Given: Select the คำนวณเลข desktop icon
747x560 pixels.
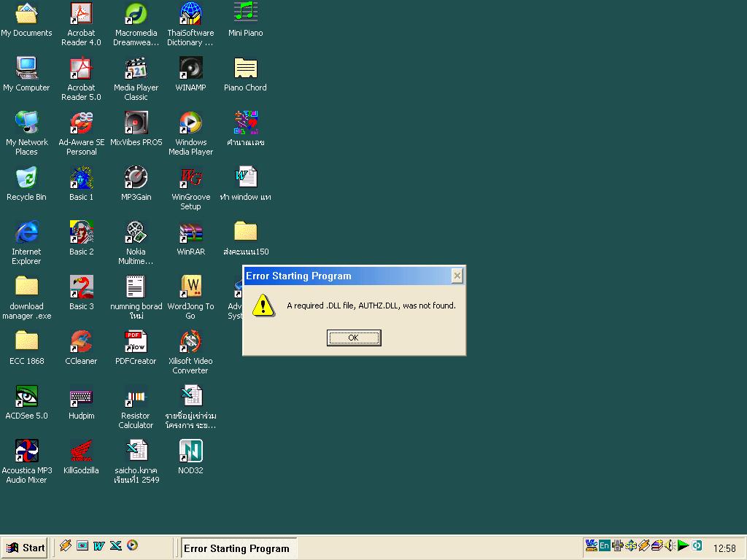Looking at the screenshot, I should [x=245, y=129].
